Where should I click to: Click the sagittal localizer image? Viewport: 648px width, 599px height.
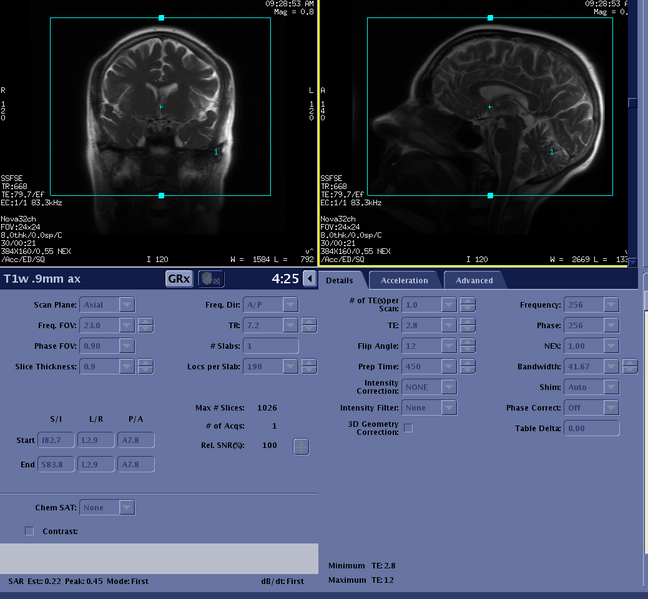tap(474, 132)
